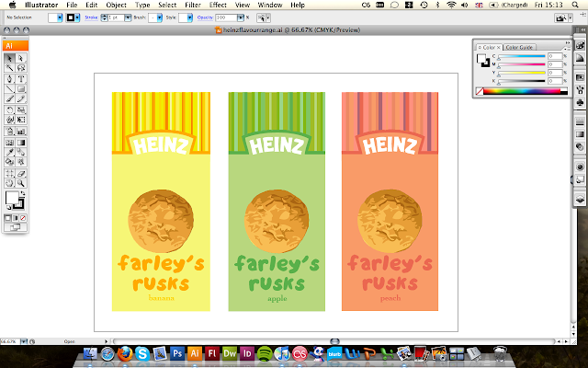Open the Symbols panel icon (club shape)
This screenshot has height=368, width=588.
[580, 102]
